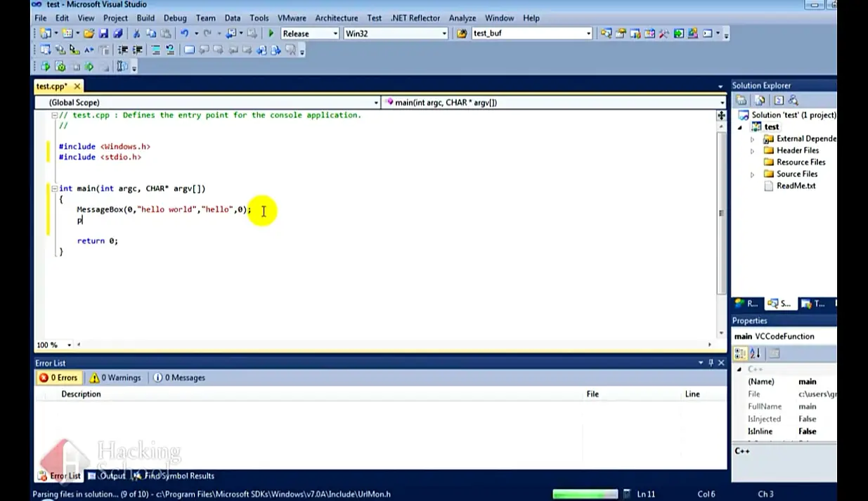Switch Properties grid to Alphabetical view
Screen dimensions: 868x501
pos(756,353)
